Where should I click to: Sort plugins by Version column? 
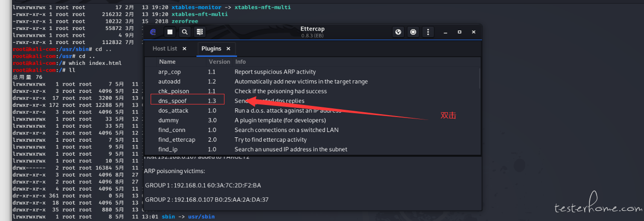220,62
